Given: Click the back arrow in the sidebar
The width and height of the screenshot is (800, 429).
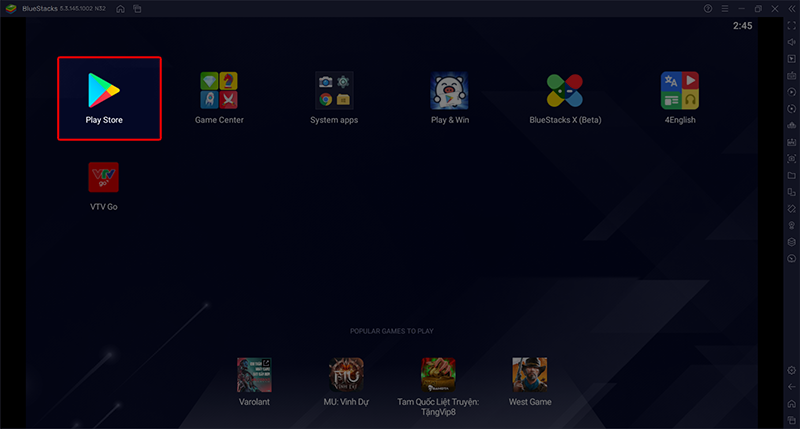Looking at the screenshot, I should coord(792,387).
